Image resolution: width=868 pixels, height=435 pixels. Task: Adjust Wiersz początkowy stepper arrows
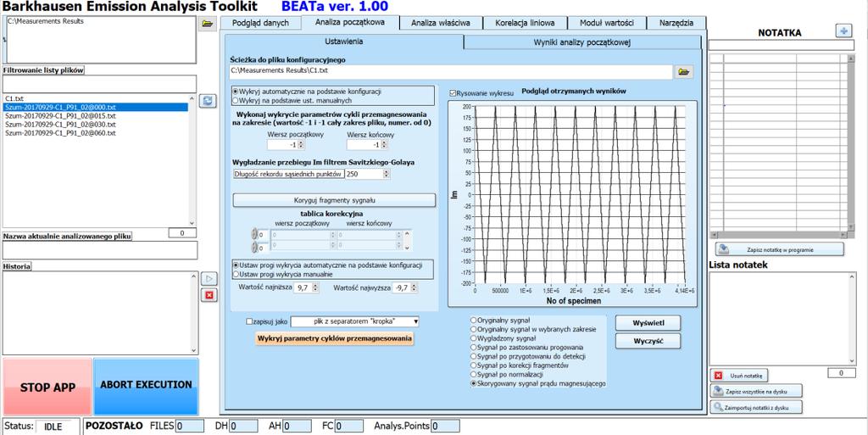(x=301, y=144)
